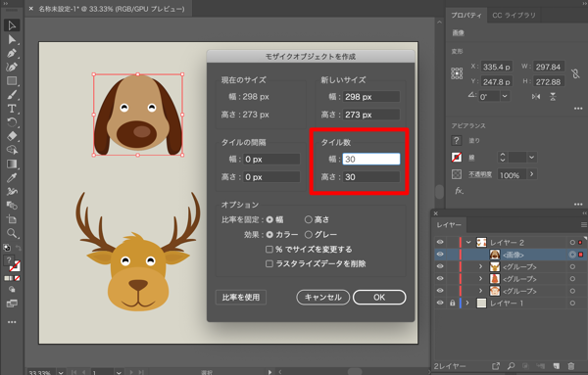The width and height of the screenshot is (588, 375).
Task: Click the change screen mode icon
Action: coord(12,304)
